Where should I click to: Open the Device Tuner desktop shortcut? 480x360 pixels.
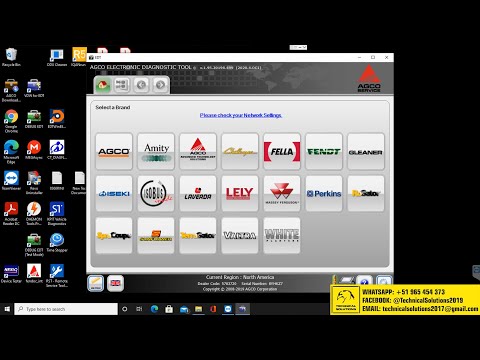point(11,274)
